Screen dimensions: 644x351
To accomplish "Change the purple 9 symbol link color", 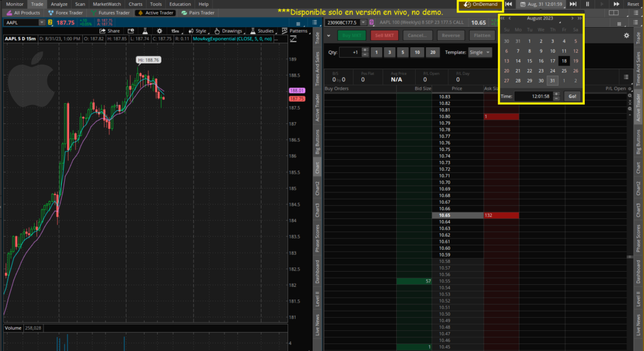I will point(371,23).
